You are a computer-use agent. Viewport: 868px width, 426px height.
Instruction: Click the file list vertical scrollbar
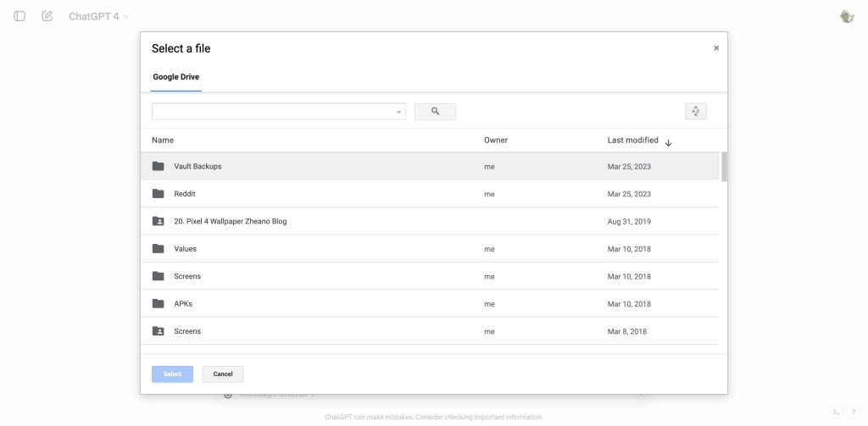724,167
